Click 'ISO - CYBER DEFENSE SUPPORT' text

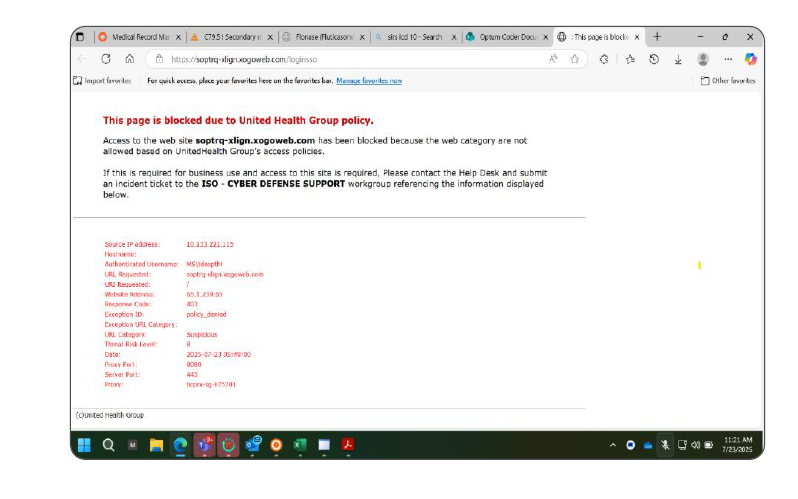tap(273, 184)
